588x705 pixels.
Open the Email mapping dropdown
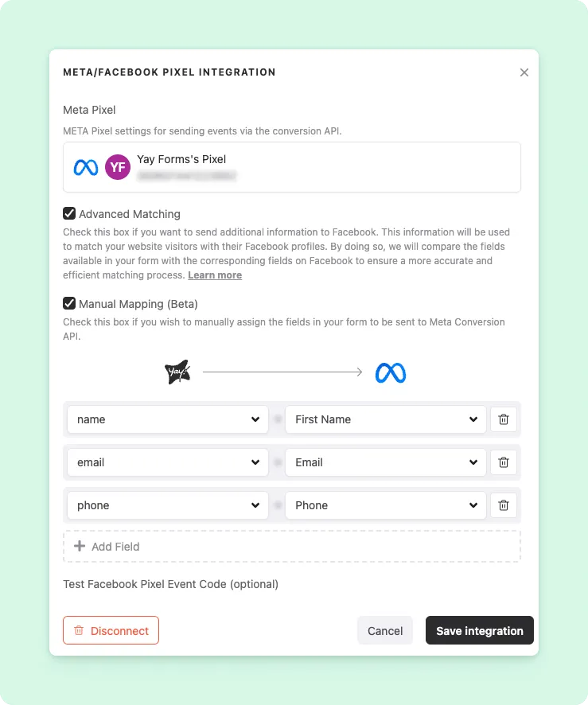pyautogui.click(x=385, y=462)
